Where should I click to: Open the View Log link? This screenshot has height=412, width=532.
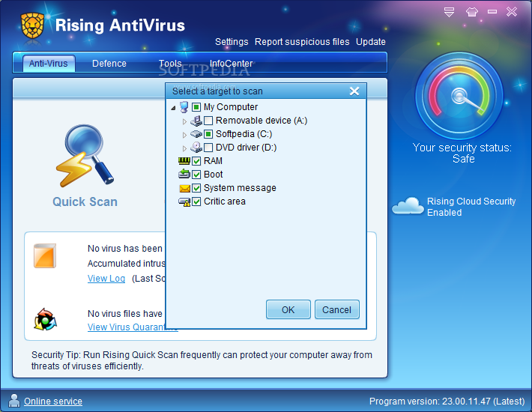coord(106,279)
